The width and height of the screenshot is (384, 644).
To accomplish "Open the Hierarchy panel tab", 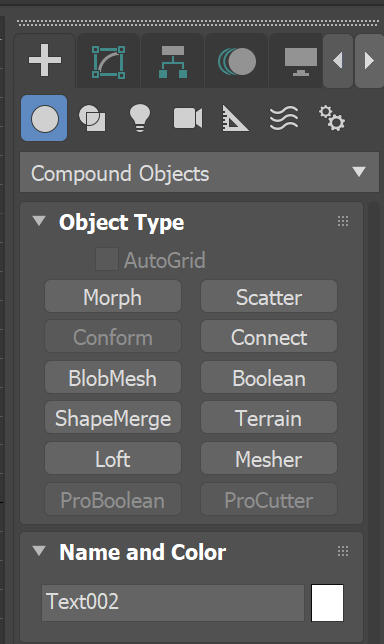I will click(x=172, y=61).
